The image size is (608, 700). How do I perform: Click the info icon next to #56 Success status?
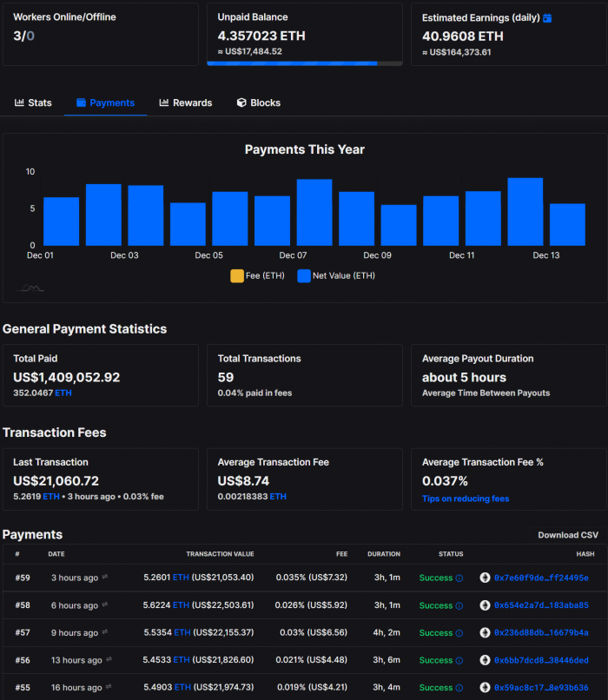(459, 661)
